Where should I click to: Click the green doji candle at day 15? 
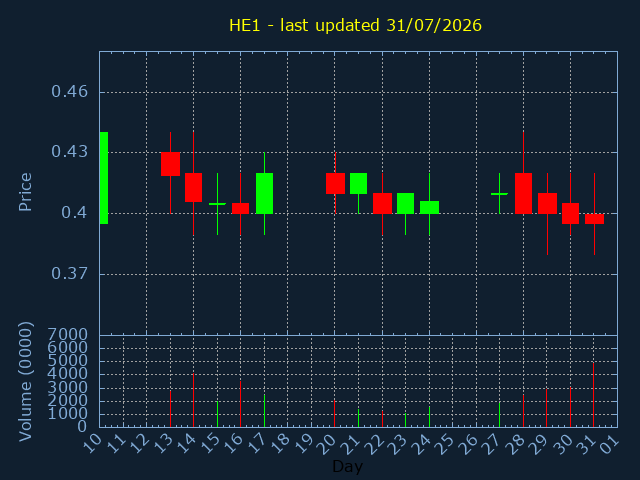click(217, 204)
